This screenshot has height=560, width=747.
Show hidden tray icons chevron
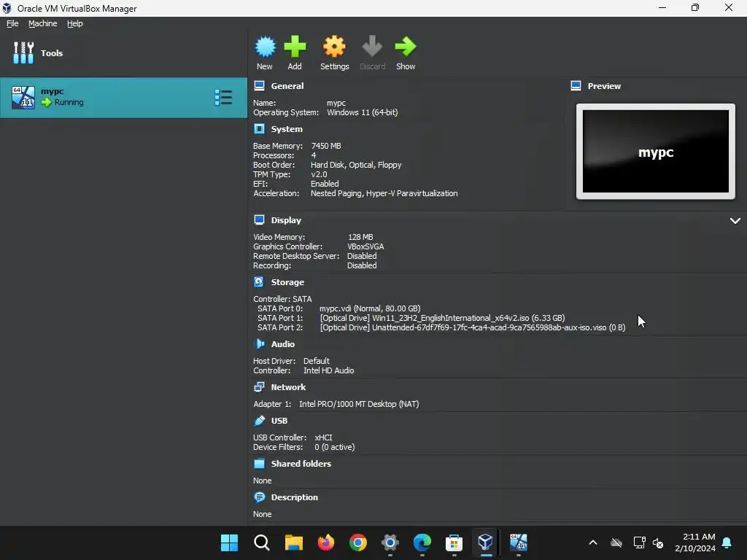click(593, 542)
